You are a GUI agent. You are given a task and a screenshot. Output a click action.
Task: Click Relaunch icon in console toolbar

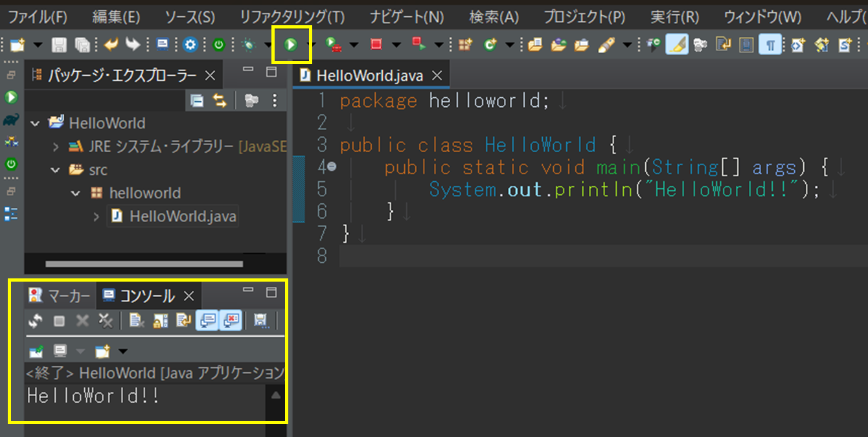(x=36, y=320)
